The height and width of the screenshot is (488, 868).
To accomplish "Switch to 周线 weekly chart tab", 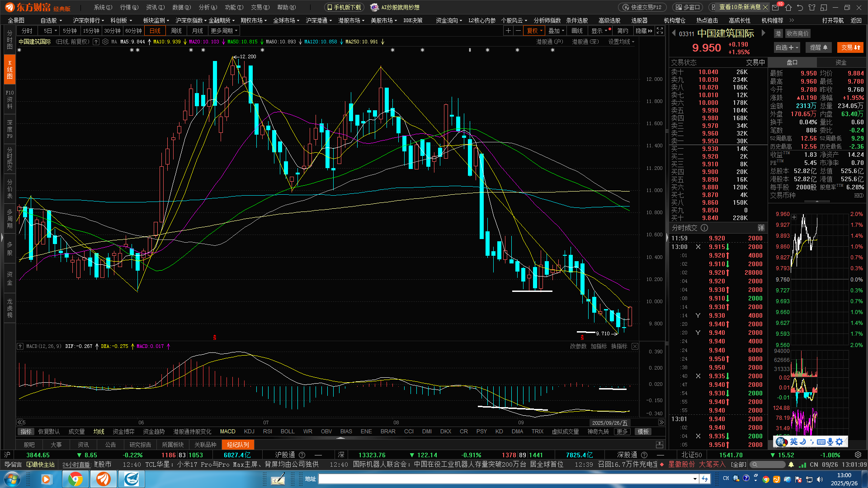I will [176, 31].
